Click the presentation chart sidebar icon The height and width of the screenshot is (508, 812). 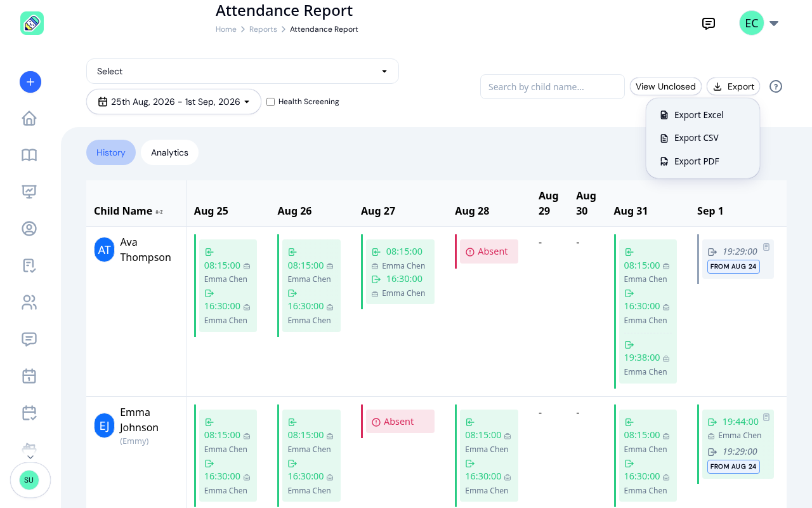tap(29, 192)
